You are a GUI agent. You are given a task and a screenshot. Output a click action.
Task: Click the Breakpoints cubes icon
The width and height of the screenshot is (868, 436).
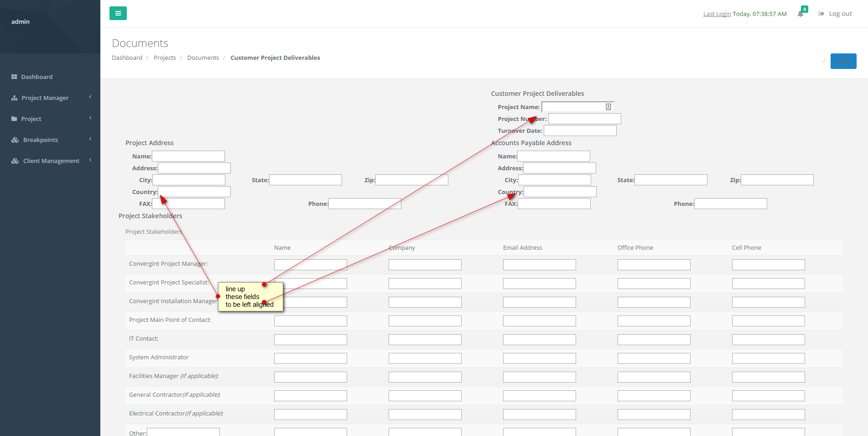pyautogui.click(x=15, y=140)
